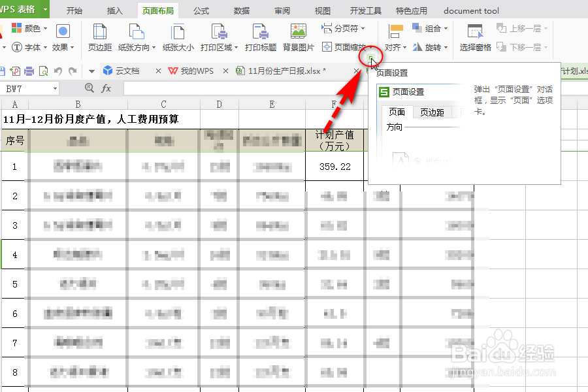This screenshot has height=392, width=588.
Task: Expand the 纸张方向 dropdown arrow
Action: (154, 48)
